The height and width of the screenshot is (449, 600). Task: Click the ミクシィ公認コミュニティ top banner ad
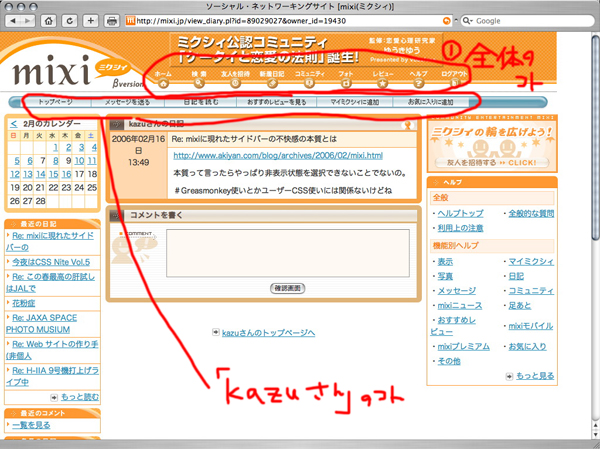pos(306,49)
